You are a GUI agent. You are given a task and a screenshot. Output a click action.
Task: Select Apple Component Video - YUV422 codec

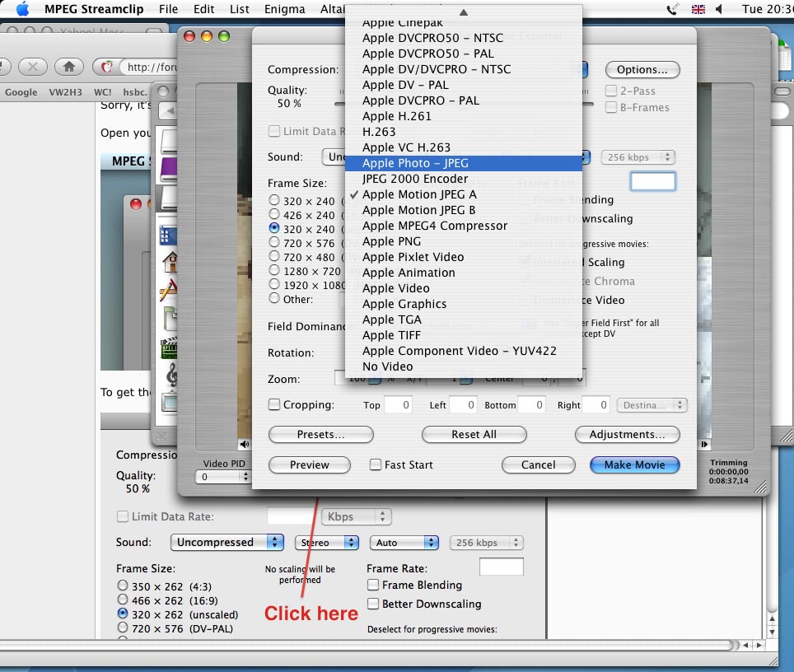(464, 351)
